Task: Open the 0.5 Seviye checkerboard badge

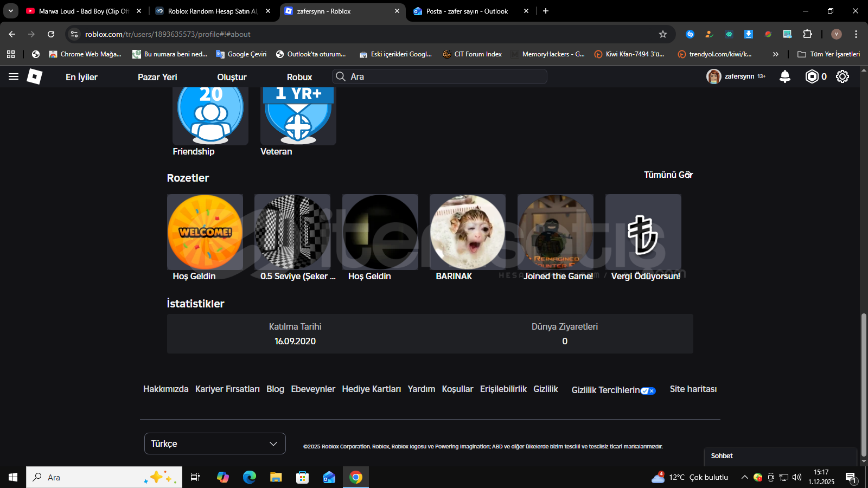Action: pos(292,232)
